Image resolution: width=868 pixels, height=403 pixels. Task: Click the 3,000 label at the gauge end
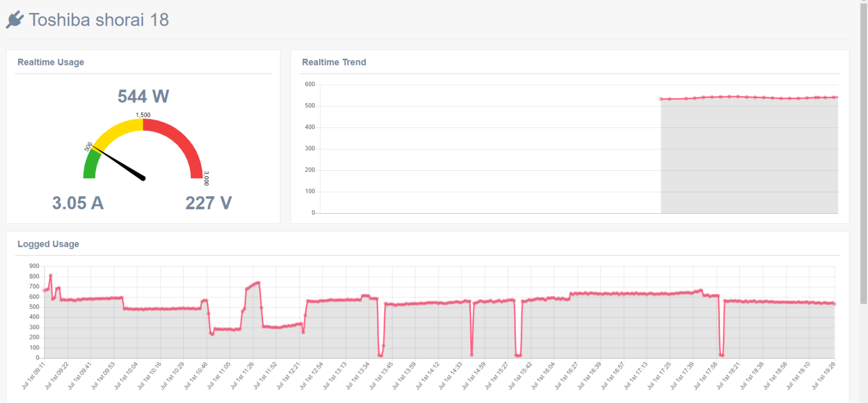point(206,178)
